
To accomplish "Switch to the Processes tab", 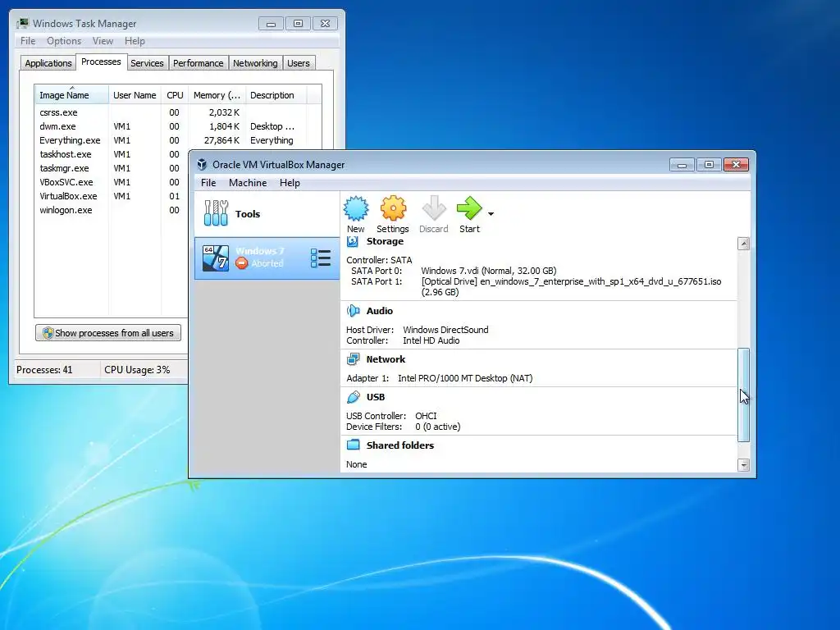I will [101, 62].
